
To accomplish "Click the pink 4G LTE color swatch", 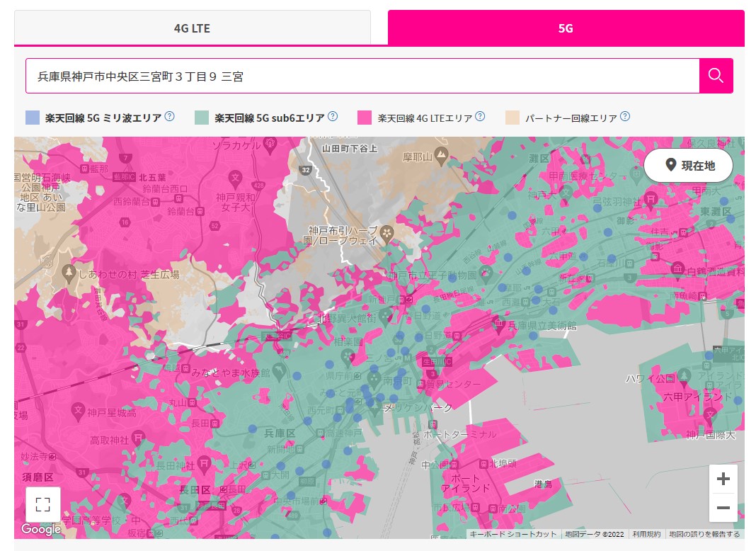I will 365,118.
